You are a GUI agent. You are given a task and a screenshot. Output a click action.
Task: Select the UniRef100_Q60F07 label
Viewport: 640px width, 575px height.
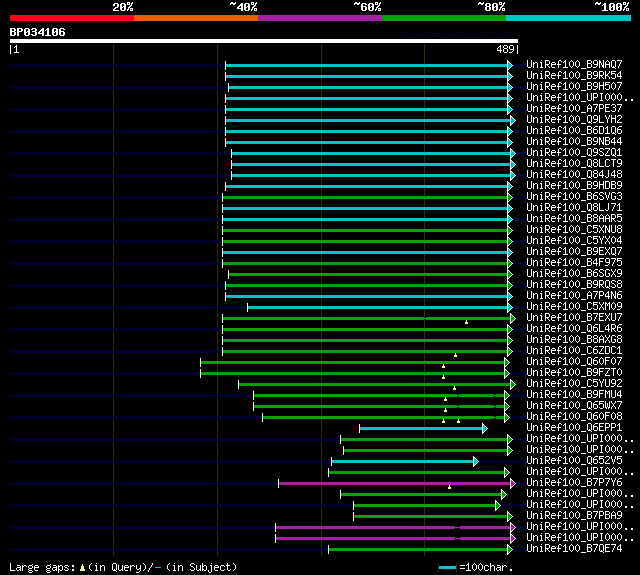(x=574, y=362)
